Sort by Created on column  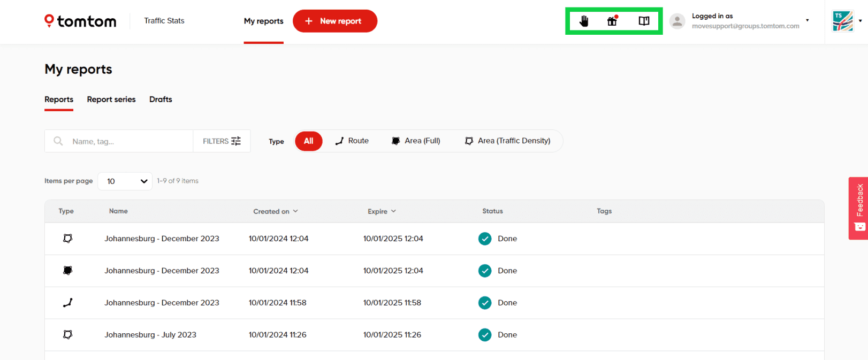(275, 211)
